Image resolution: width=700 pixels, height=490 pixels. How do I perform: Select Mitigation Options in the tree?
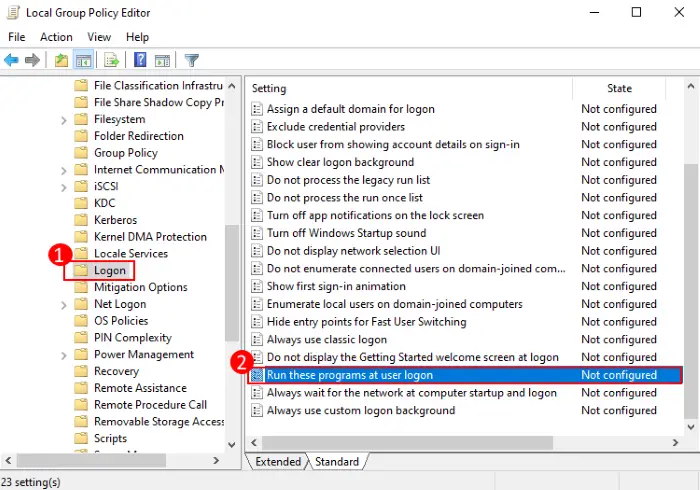[141, 287]
